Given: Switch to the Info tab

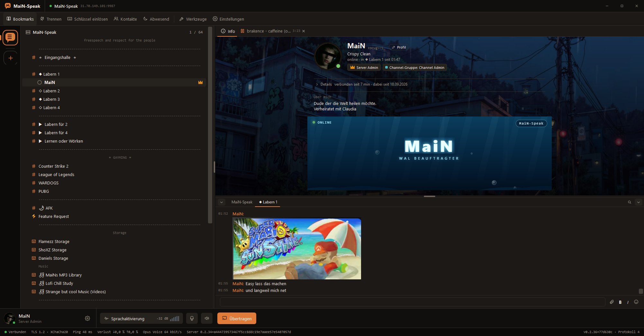Looking at the screenshot, I should click(228, 31).
